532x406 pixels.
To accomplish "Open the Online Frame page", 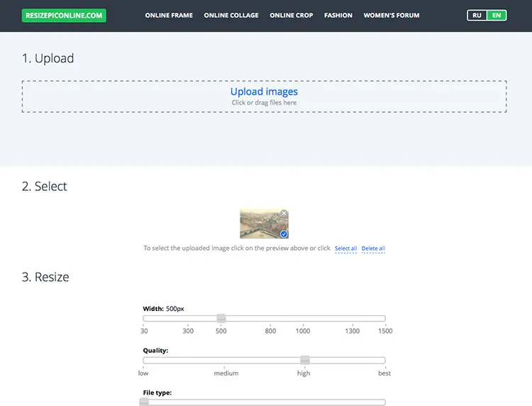I will [x=169, y=16].
